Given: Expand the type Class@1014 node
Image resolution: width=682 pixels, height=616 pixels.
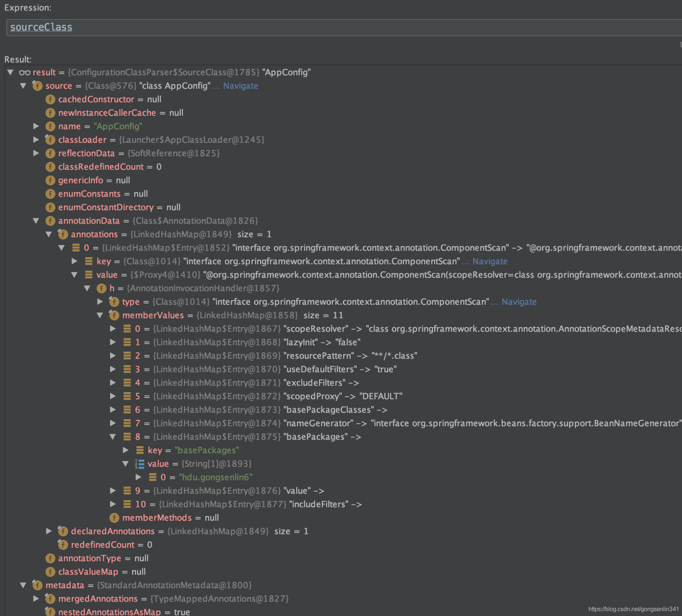Looking at the screenshot, I should [x=100, y=302].
